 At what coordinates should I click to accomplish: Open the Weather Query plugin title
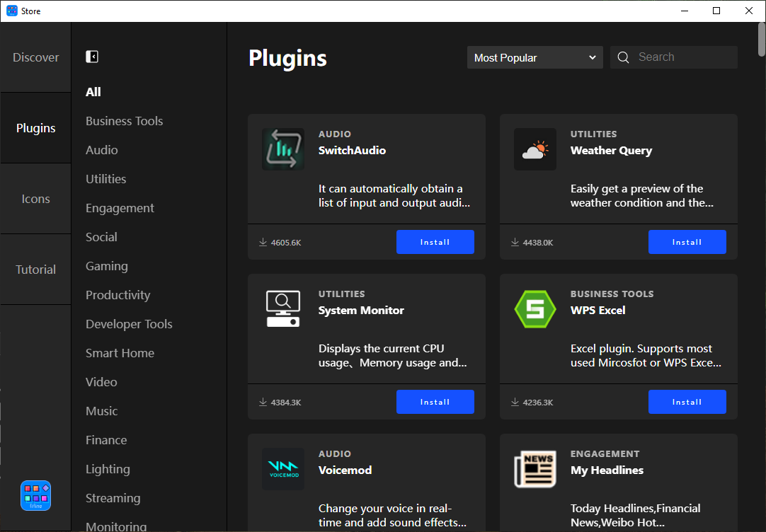(x=611, y=150)
